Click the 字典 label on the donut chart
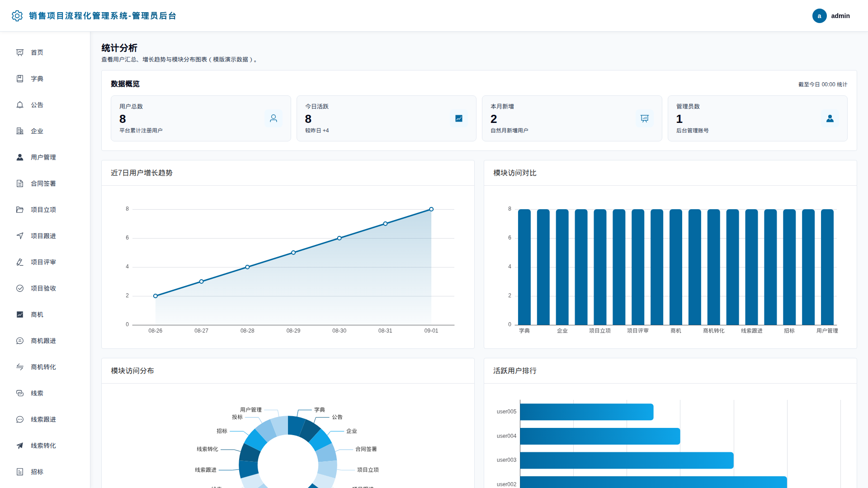 [x=320, y=410]
